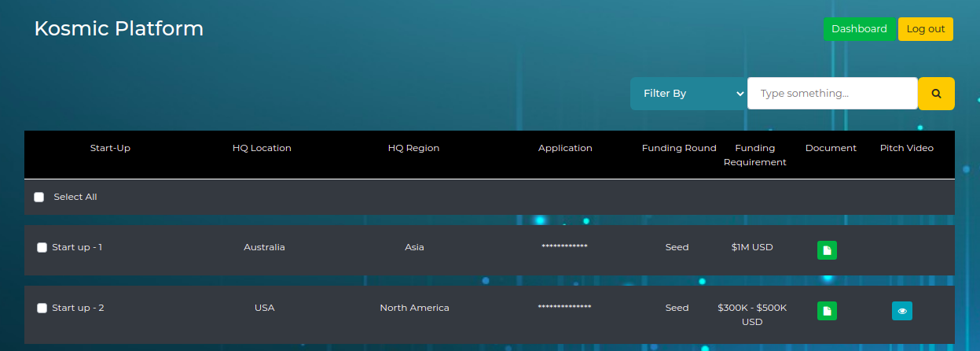980x351 pixels.
Task: Click the masked application for Start up - 2
Action: pyautogui.click(x=564, y=307)
